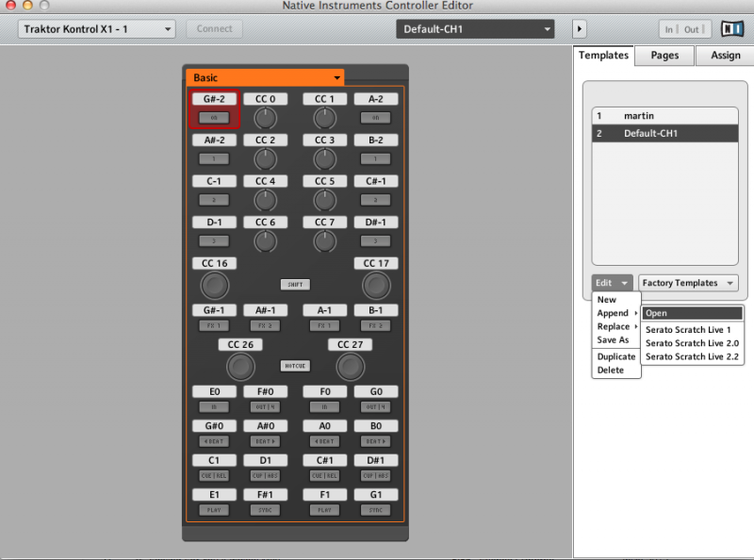The width and height of the screenshot is (754, 560).
Task: Expand the Append submenu
Action: pyautogui.click(x=616, y=313)
